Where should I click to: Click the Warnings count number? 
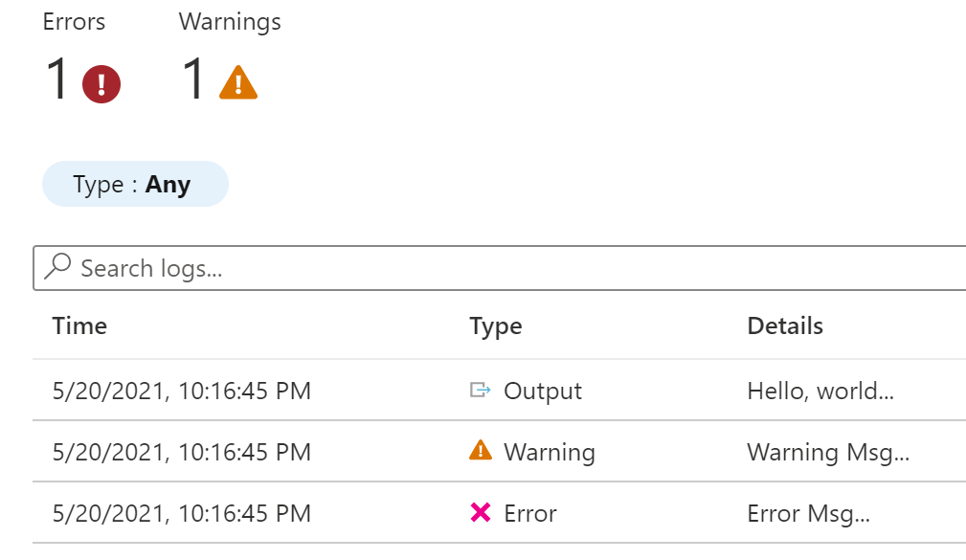tap(194, 79)
